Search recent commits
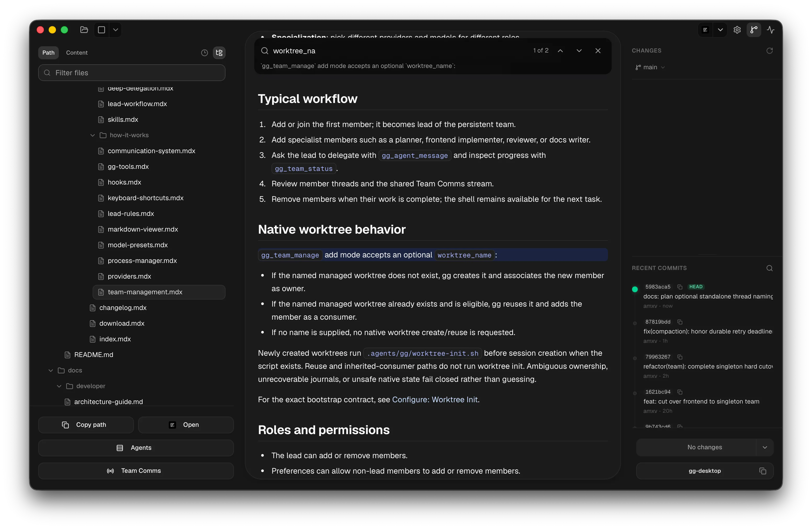The image size is (812, 529). tap(769, 268)
